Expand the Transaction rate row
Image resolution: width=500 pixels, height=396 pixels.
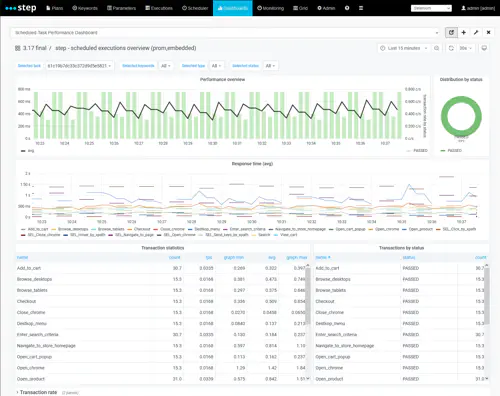click(x=37, y=392)
